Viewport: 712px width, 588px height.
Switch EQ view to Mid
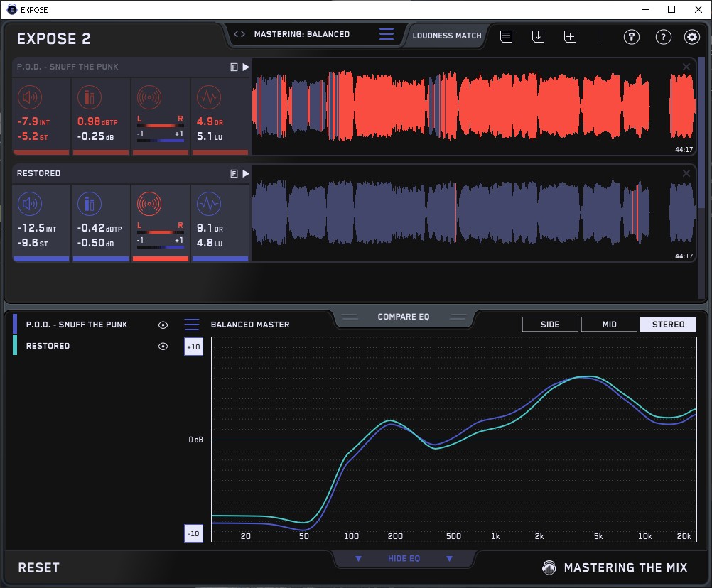point(609,325)
